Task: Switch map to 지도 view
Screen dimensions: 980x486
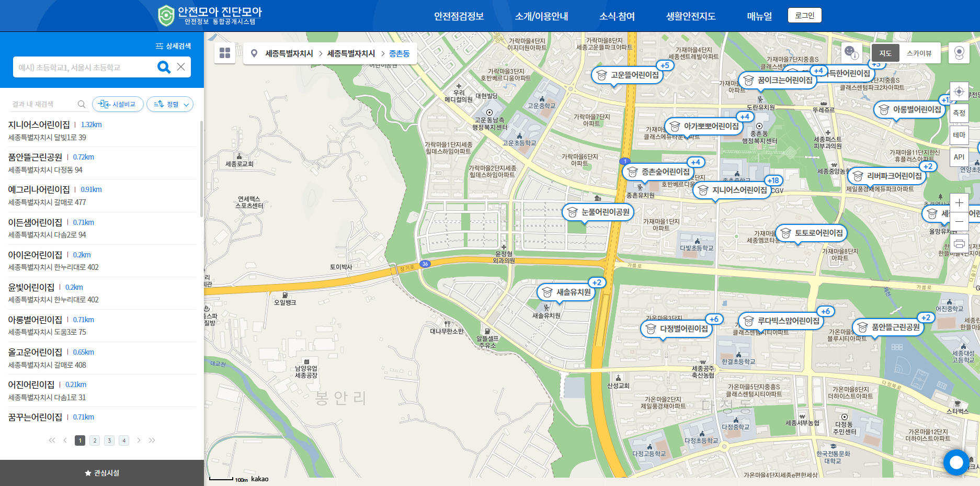Action: (885, 53)
